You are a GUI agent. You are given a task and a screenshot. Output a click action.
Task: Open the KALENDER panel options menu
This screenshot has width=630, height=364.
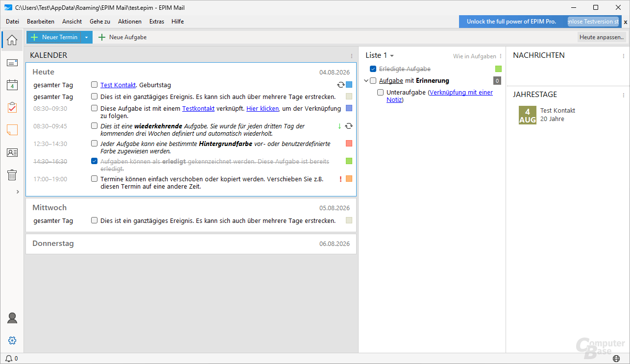coord(352,56)
